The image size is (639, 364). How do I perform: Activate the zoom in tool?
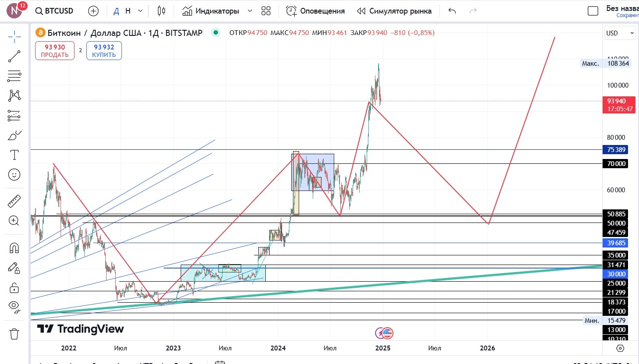14,221
